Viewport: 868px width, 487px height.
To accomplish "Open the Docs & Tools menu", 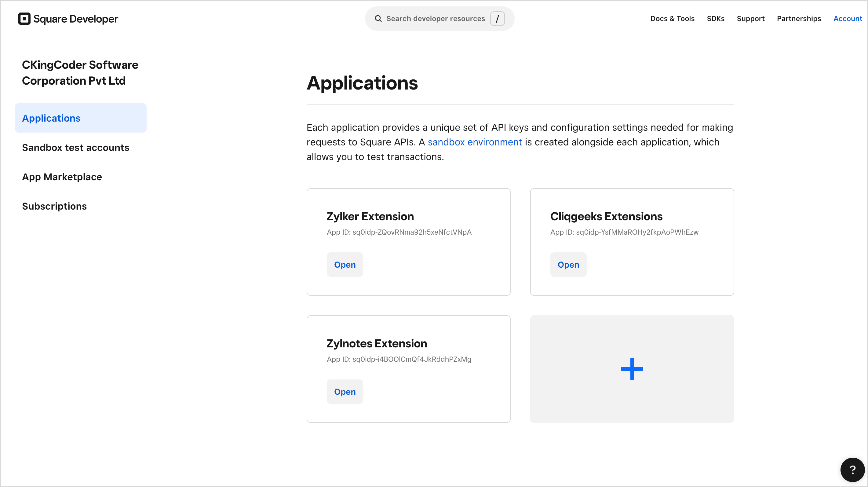I will tap(672, 19).
